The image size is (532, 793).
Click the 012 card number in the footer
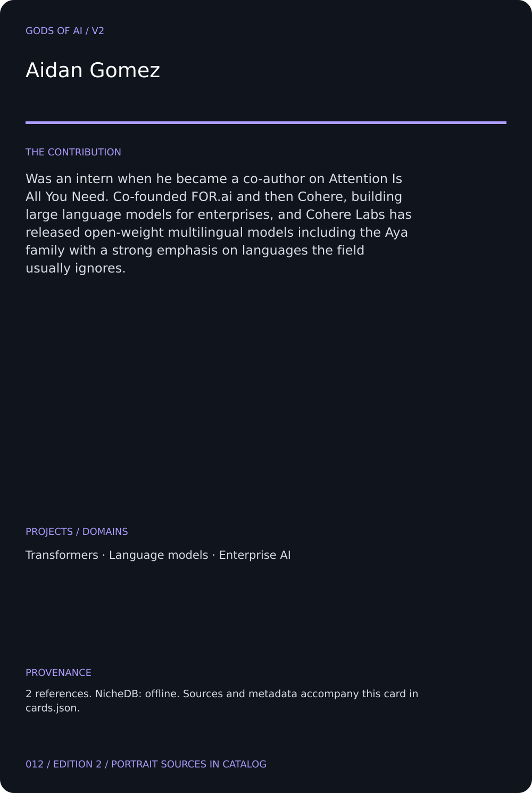pos(35,764)
